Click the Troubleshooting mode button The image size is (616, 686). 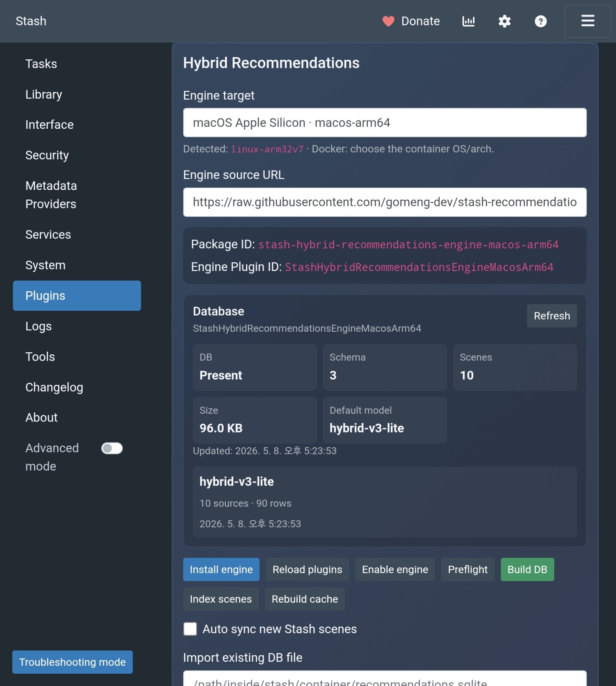click(72, 662)
